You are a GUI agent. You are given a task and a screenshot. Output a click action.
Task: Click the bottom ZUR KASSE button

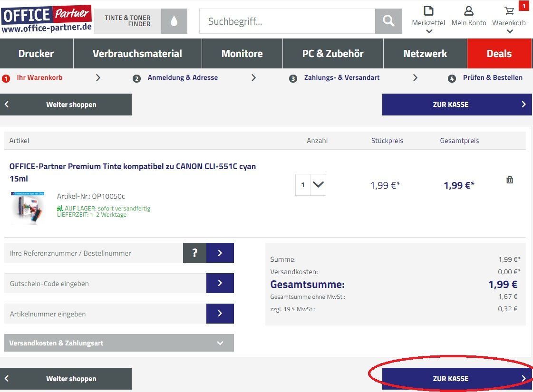pyautogui.click(x=457, y=378)
